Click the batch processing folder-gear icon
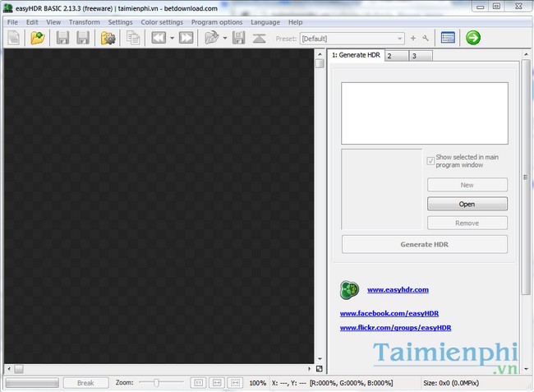534x392 pixels. [x=108, y=38]
